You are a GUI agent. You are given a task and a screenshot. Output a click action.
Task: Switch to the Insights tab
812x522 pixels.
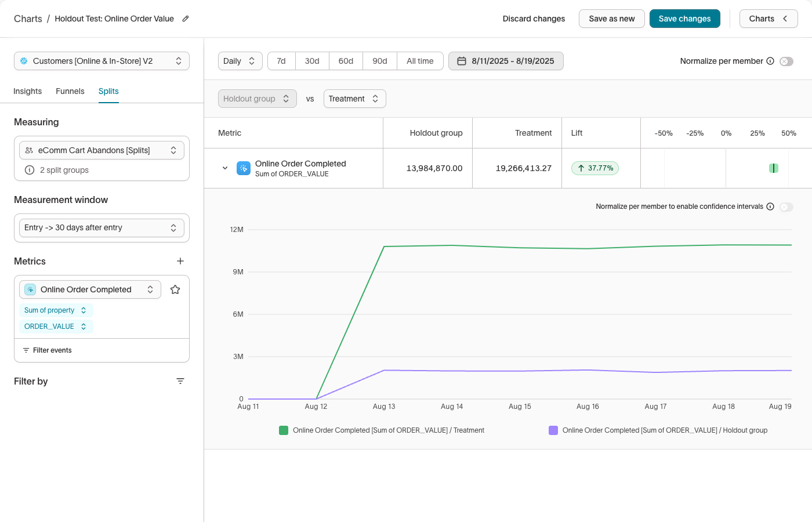27,91
